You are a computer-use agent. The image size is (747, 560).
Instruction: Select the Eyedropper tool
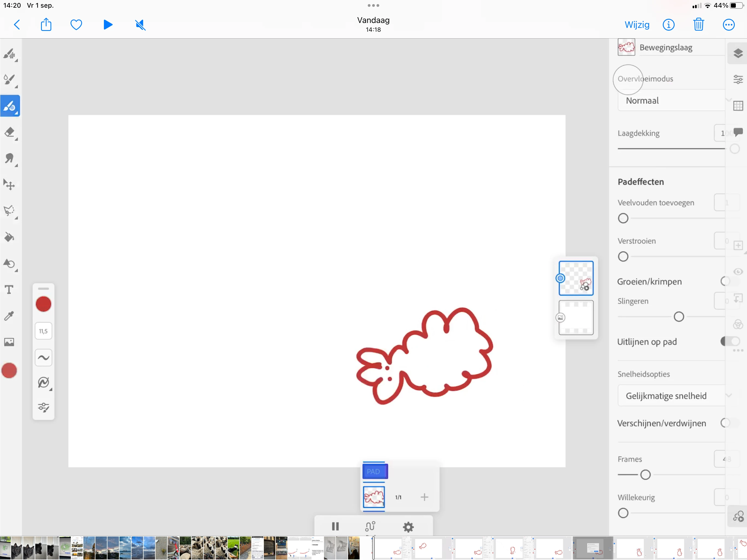click(10, 316)
